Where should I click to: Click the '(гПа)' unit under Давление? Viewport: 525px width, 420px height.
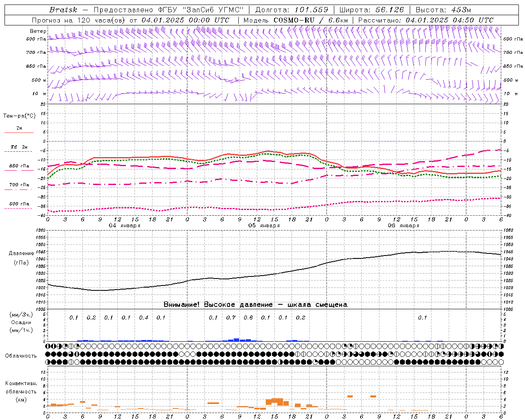point(21,263)
